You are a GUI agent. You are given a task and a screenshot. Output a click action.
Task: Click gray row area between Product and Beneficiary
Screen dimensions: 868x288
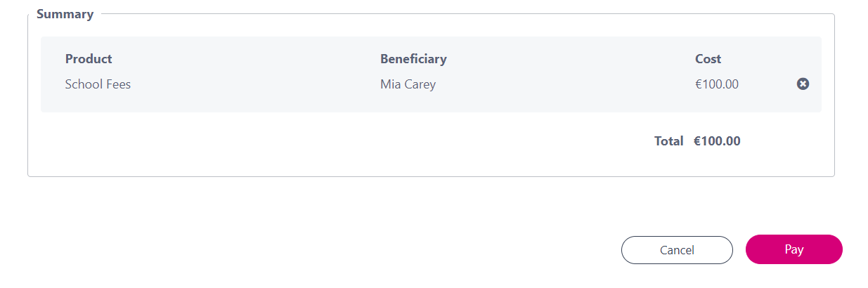253,84
